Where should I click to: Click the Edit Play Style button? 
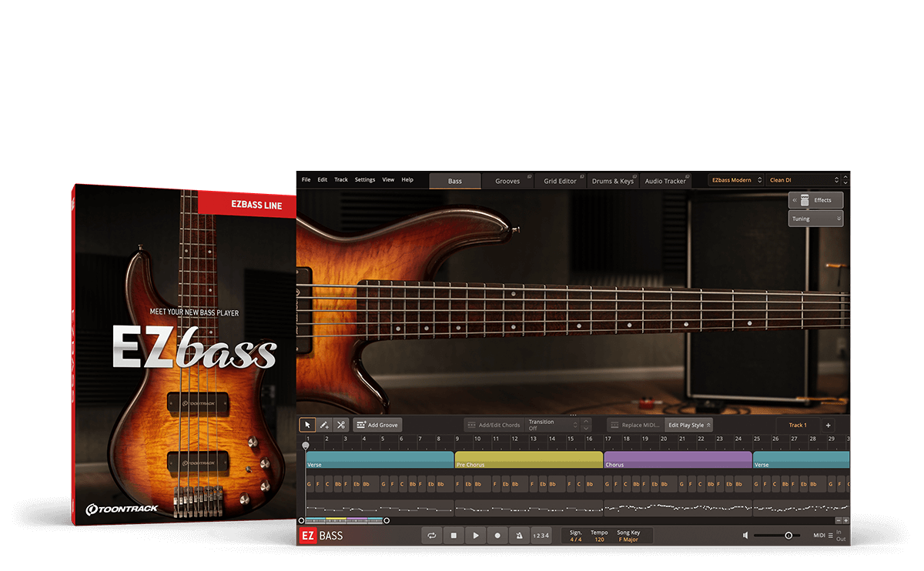point(689,425)
